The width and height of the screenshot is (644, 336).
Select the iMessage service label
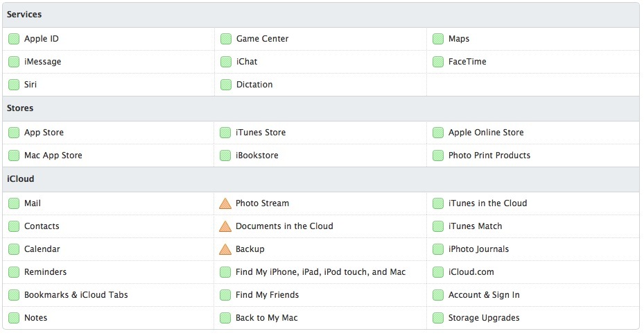[43, 62]
